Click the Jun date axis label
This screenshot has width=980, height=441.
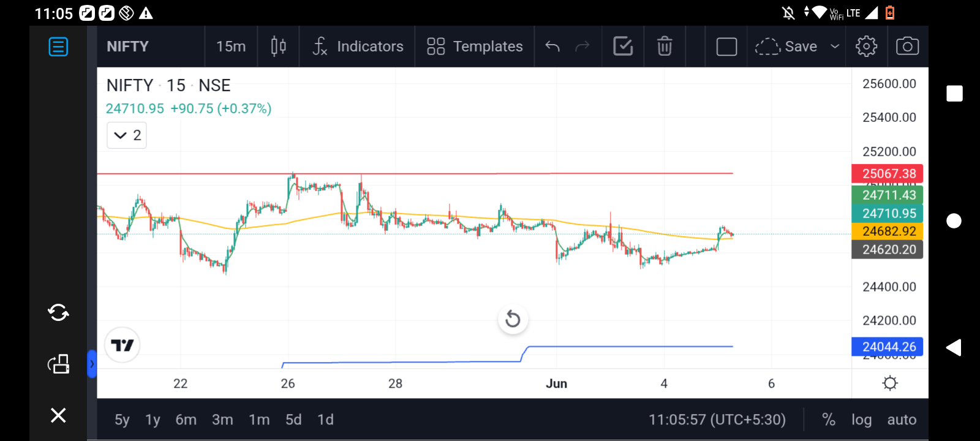[x=556, y=383]
